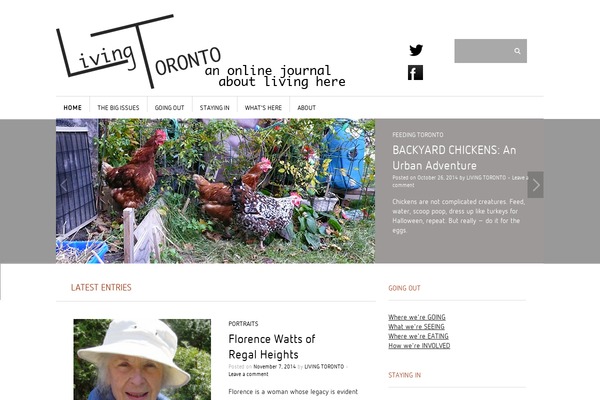Screen dimensions: 600x400
Task: Select the HOME menu item
Action: [x=72, y=108]
